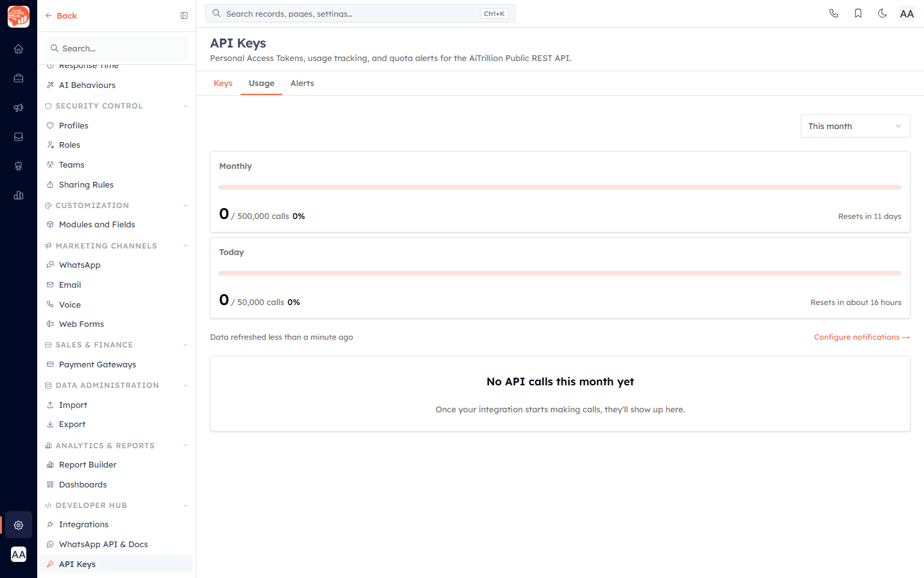Open the bar chart analytics icon
This screenshot has width=924, height=578.
(x=19, y=195)
